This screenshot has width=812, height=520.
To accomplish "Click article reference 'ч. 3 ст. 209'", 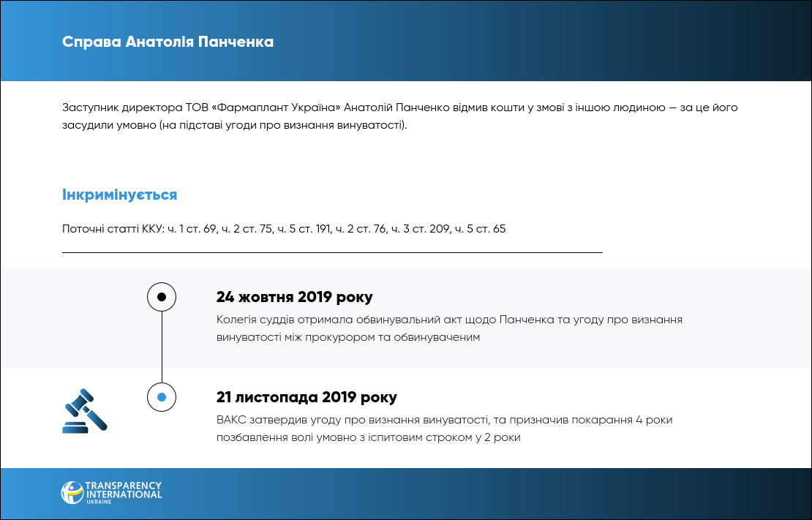I will click(x=420, y=229).
